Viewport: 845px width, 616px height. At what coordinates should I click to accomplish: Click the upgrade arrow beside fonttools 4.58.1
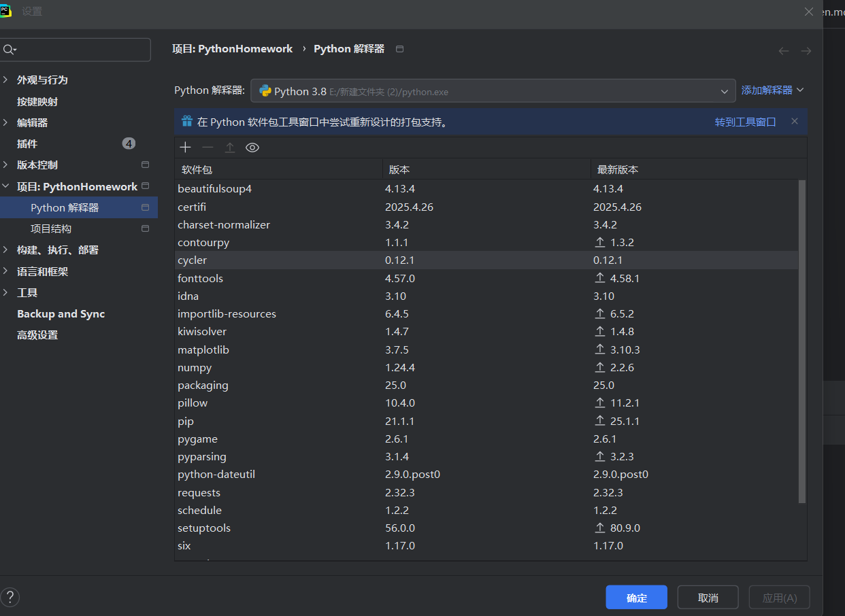pyautogui.click(x=600, y=278)
